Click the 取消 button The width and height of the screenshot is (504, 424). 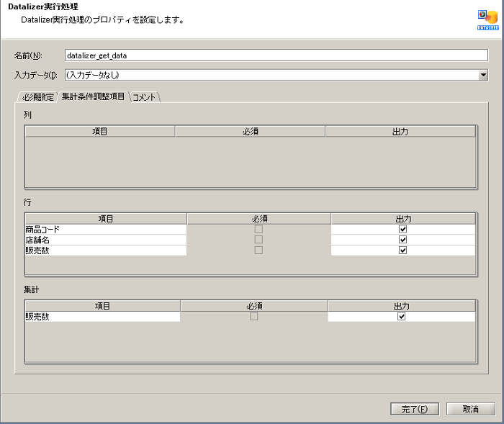(x=470, y=409)
